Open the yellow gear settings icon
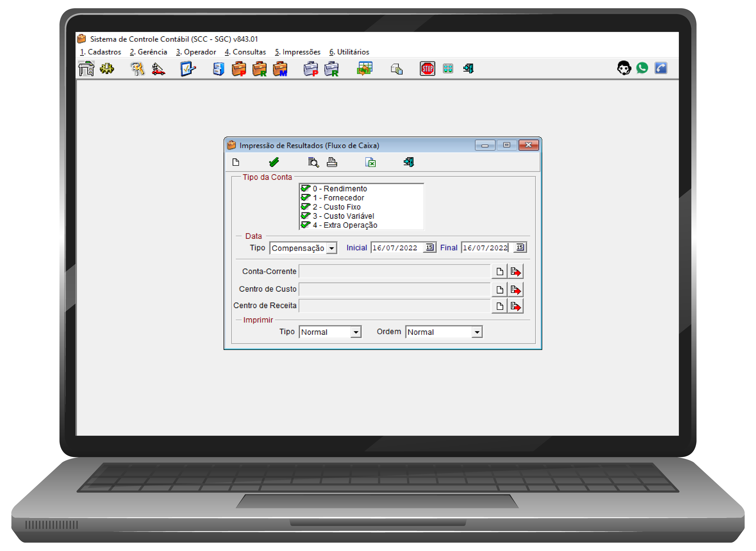This screenshot has height=551, width=756. [107, 69]
